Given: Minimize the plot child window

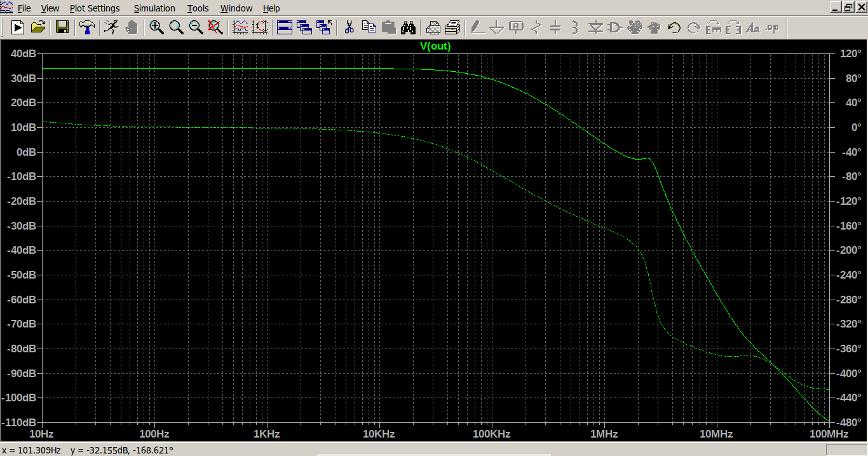Looking at the screenshot, I should pos(837,8).
